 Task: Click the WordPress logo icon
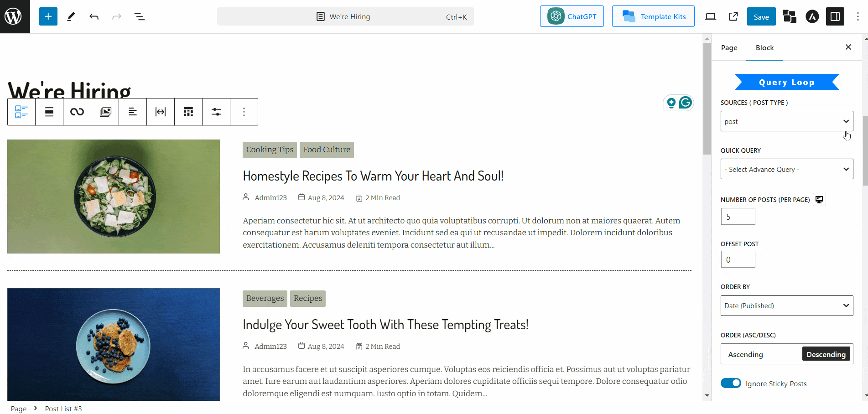pyautogui.click(x=13, y=16)
